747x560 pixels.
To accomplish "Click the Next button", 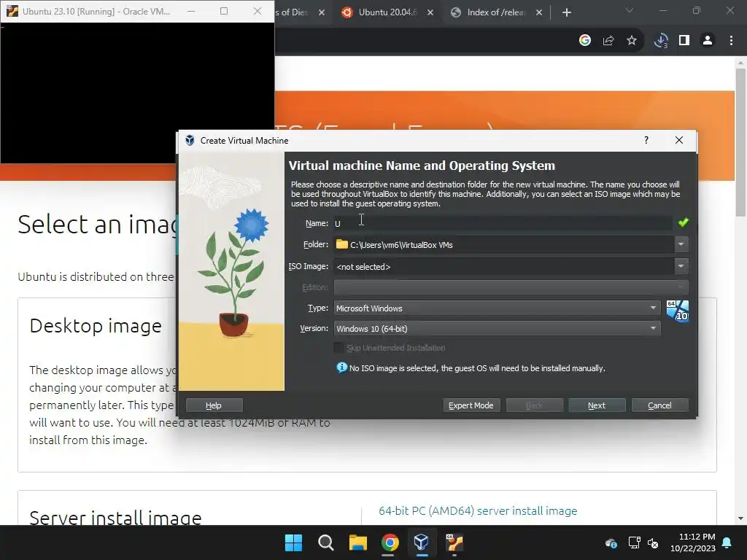I will (597, 405).
